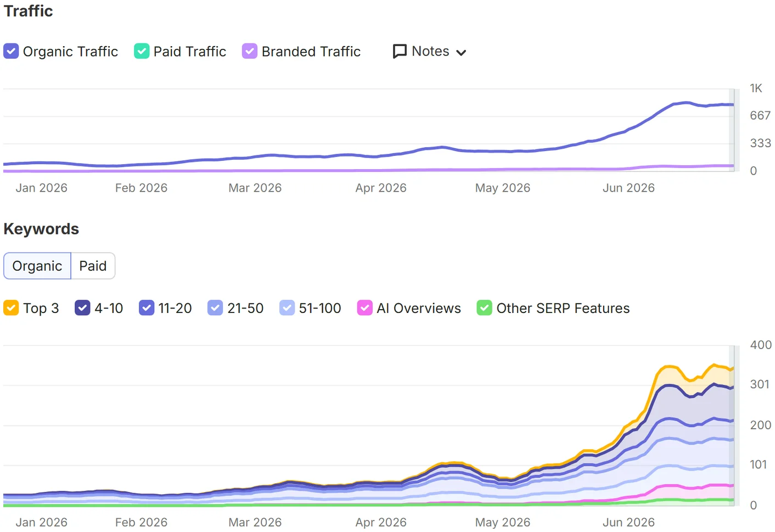Click the Branded Traffic legend label
775x532 pixels.
tap(311, 52)
